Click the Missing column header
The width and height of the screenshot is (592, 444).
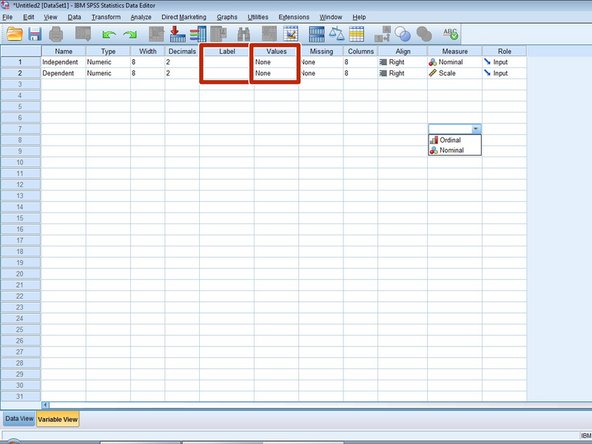point(321,51)
